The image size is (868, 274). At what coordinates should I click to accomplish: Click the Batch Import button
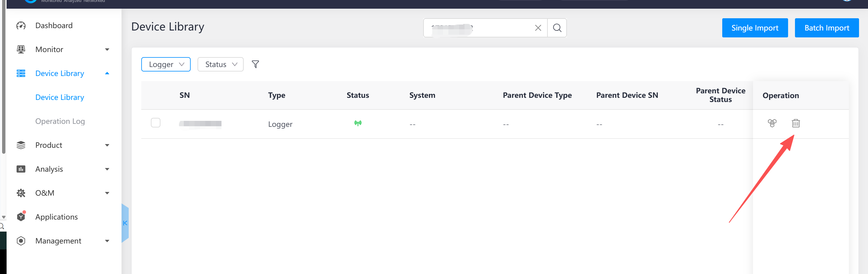click(827, 28)
